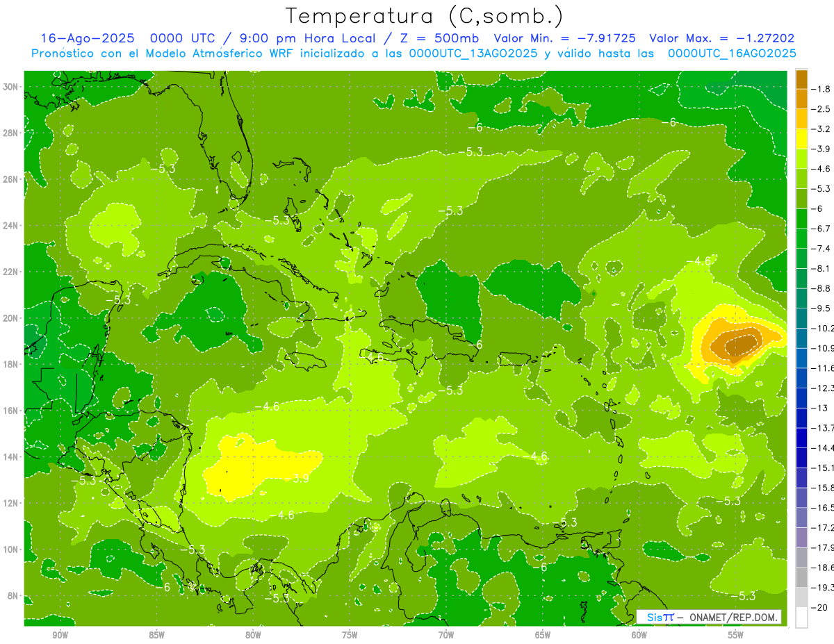The width and height of the screenshot is (834, 644).
Task: Click the 8N latitude axis label
Action: [x=14, y=595]
